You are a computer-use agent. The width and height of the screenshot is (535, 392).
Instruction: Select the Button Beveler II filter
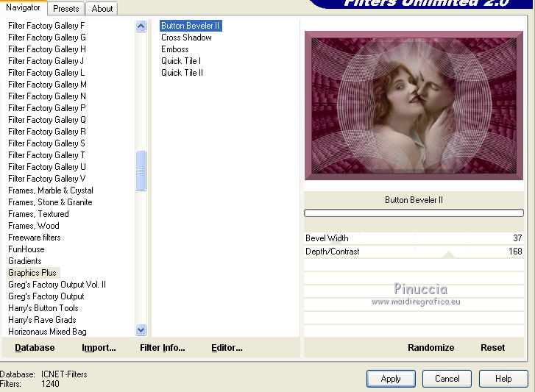click(191, 26)
